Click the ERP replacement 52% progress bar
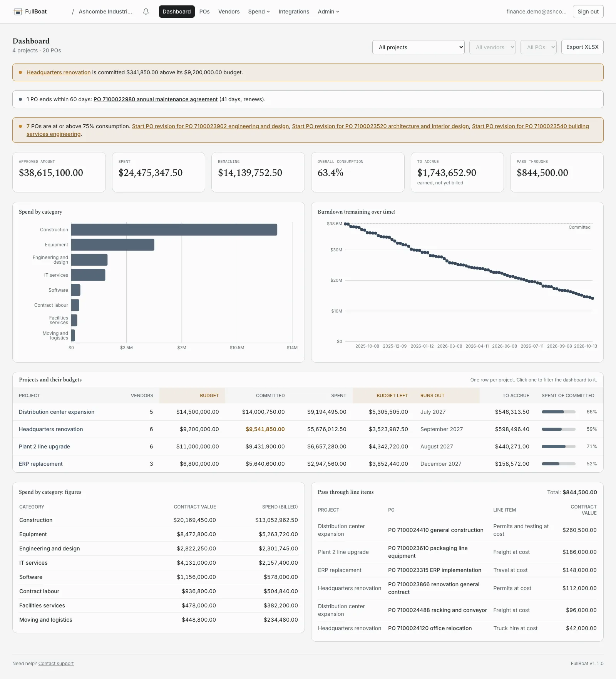616x679 pixels. (559, 464)
